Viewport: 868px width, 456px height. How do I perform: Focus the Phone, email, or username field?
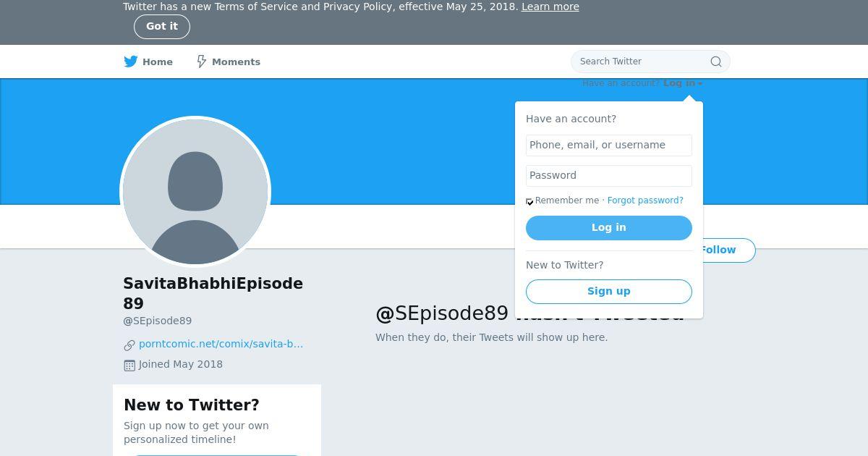(609, 145)
